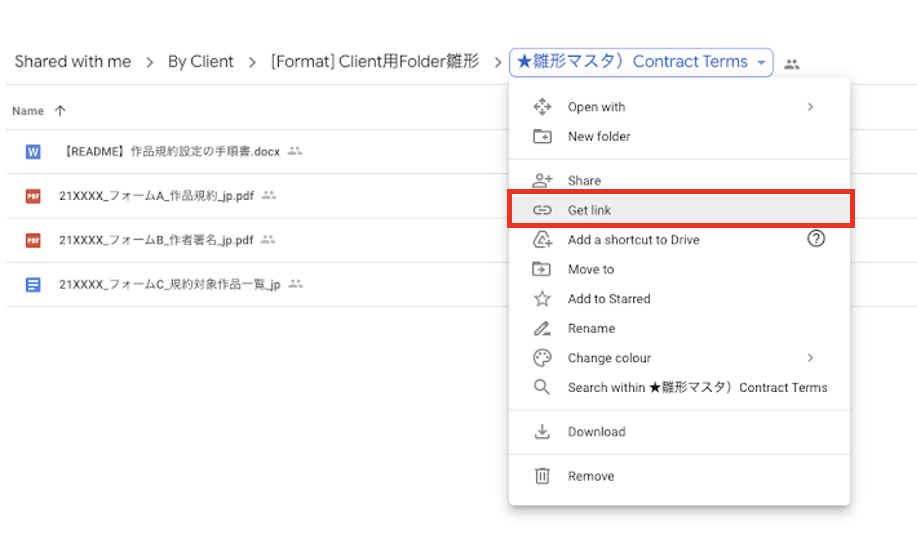917x558 pixels.
Task: Click the Change colour palette icon
Action: point(542,358)
